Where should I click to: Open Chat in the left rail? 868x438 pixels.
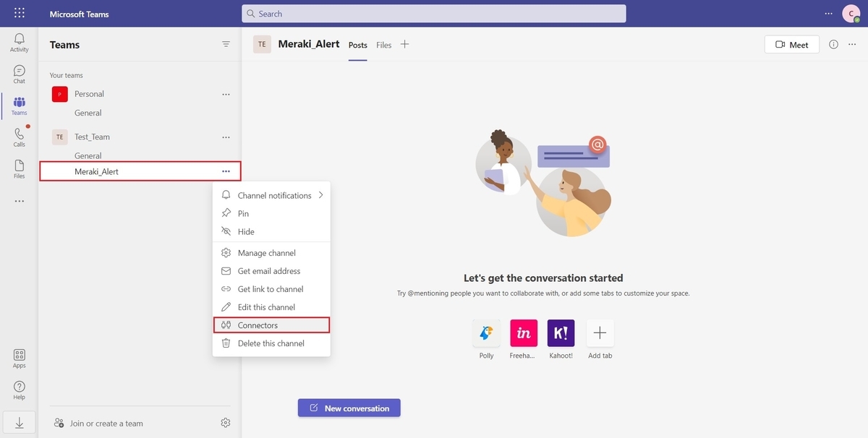click(x=20, y=74)
